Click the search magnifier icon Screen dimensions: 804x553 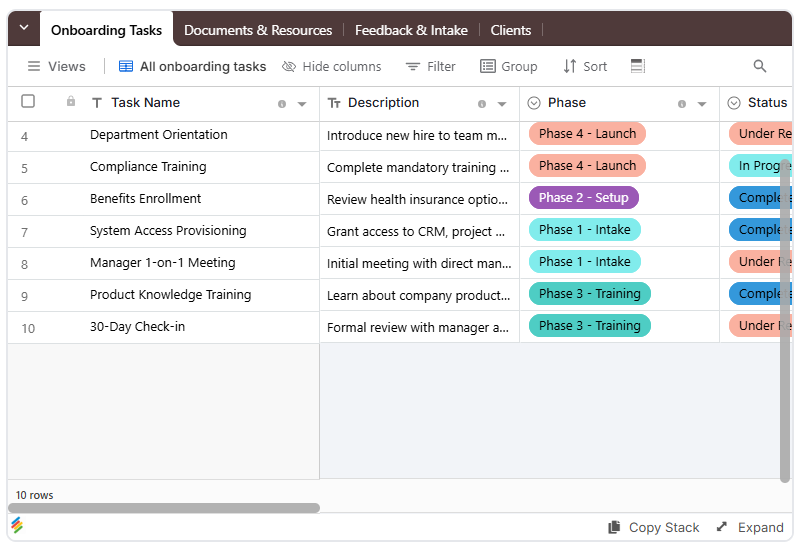tap(759, 66)
